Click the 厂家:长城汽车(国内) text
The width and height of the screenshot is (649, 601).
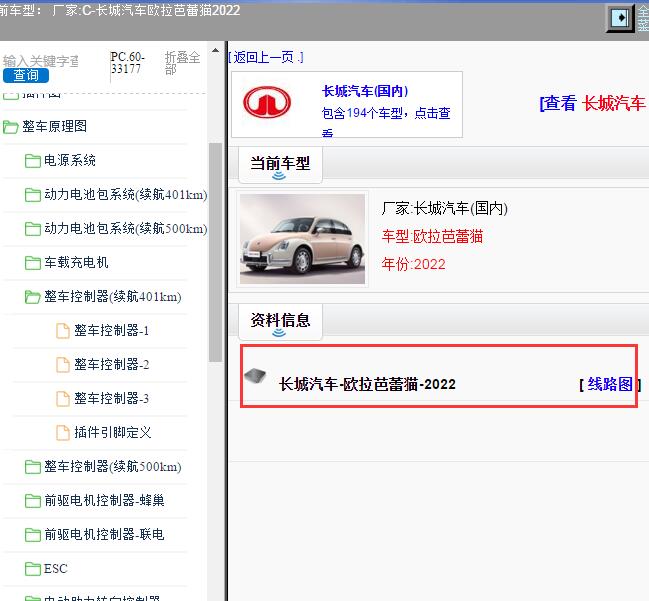445,208
